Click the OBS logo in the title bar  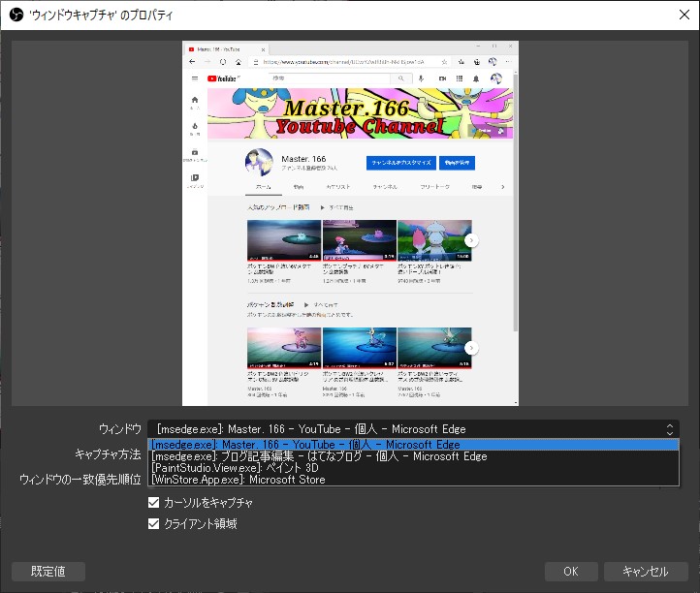click(16, 15)
